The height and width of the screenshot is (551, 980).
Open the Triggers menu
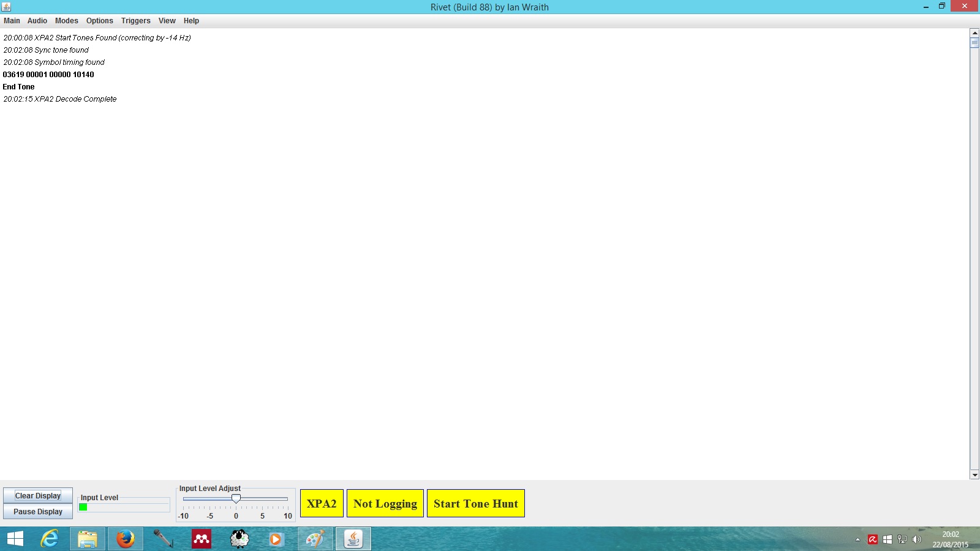135,21
